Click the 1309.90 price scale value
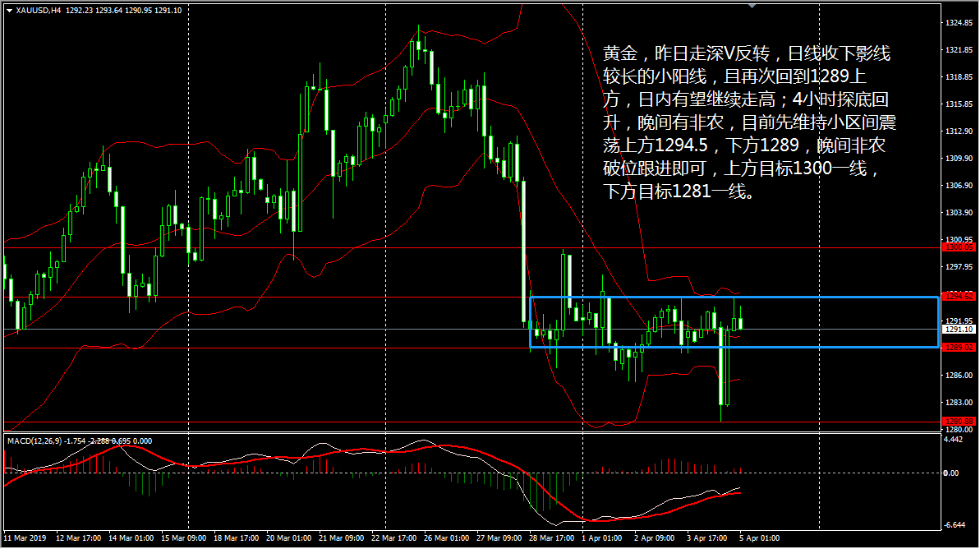This screenshot has height=549, width=980. pyautogui.click(x=959, y=158)
